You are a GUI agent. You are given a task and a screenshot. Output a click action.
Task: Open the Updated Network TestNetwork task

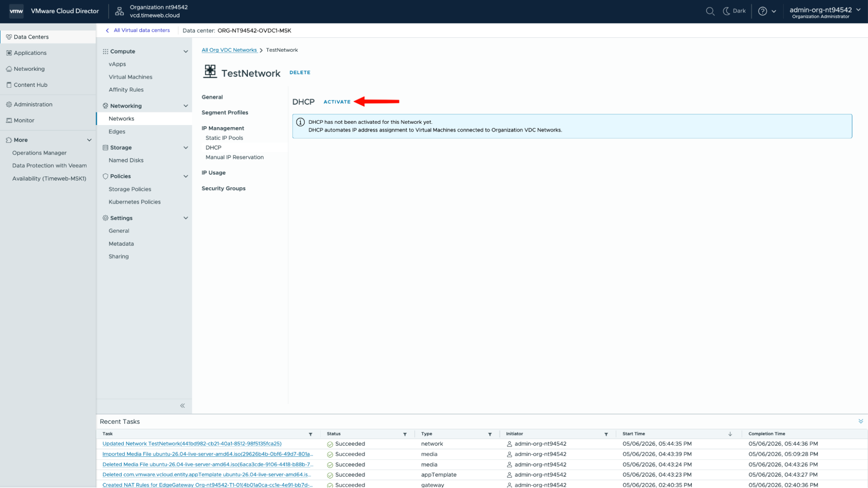[x=192, y=444]
